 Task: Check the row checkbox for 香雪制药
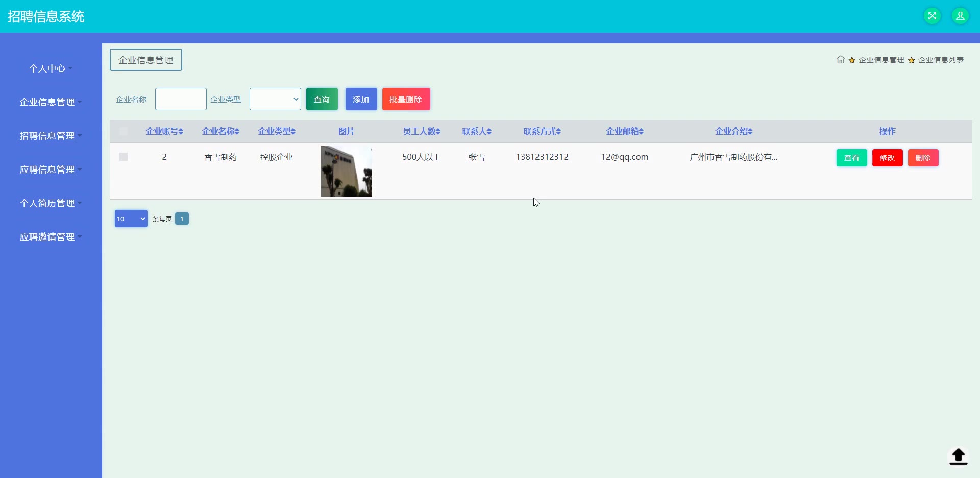pos(124,157)
